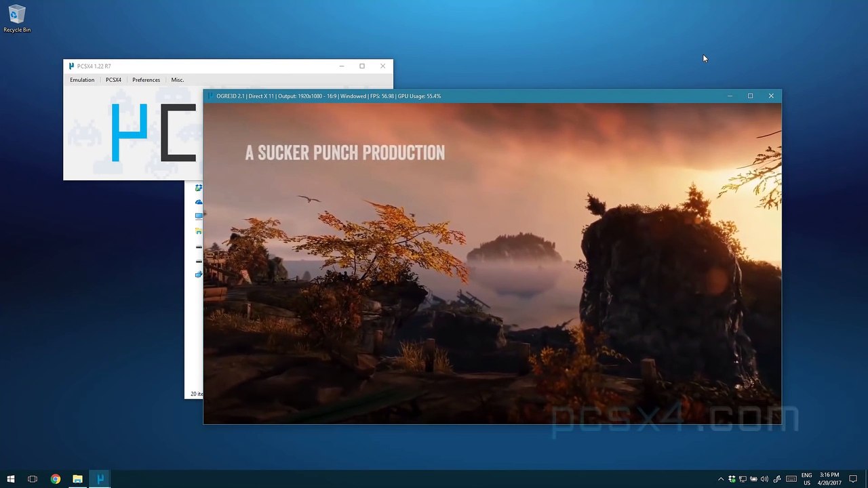The image size is (868, 488).
Task: Launch Google Chrome from taskbar
Action: (55, 479)
